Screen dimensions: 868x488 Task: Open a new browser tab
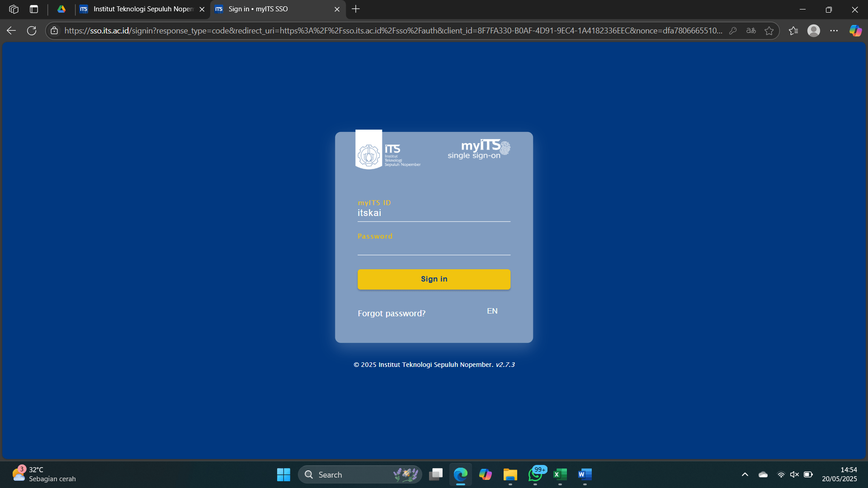pyautogui.click(x=356, y=9)
